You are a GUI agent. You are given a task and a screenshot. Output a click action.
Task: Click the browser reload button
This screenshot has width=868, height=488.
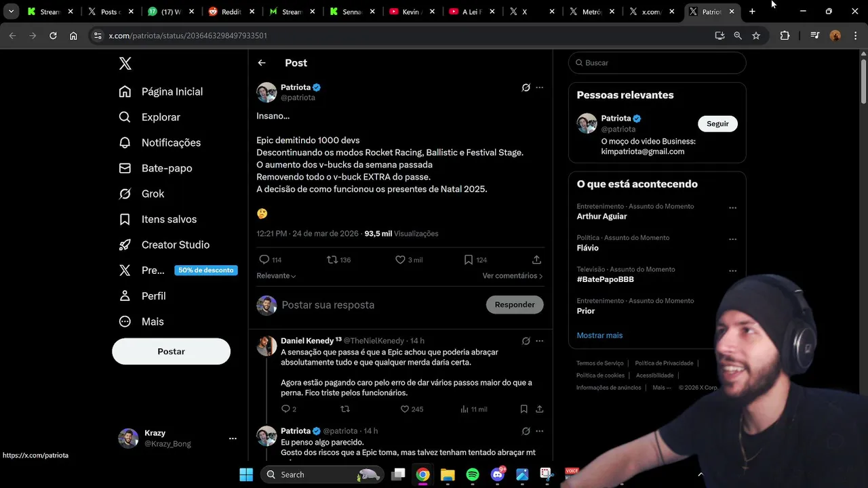coord(53,36)
